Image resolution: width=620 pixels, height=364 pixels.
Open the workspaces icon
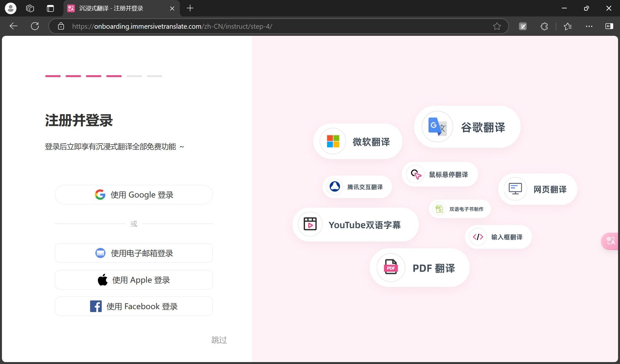coord(30,8)
